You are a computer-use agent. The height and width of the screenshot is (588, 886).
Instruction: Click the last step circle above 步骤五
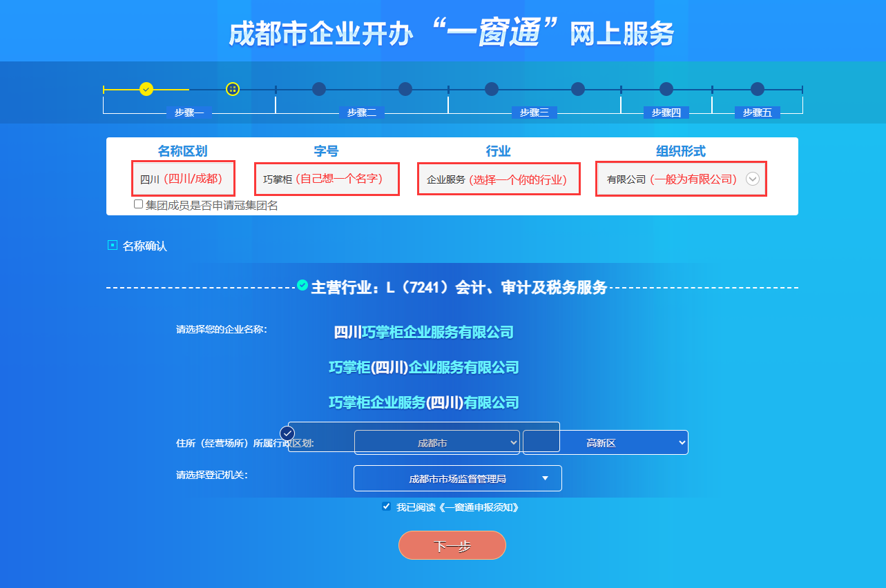(x=758, y=88)
